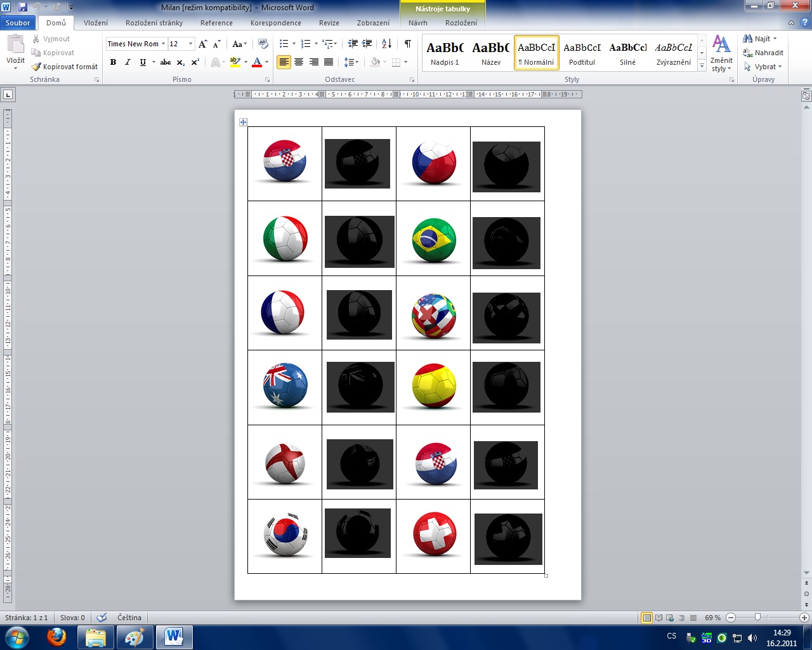Center the paragraph text

pyautogui.click(x=299, y=62)
